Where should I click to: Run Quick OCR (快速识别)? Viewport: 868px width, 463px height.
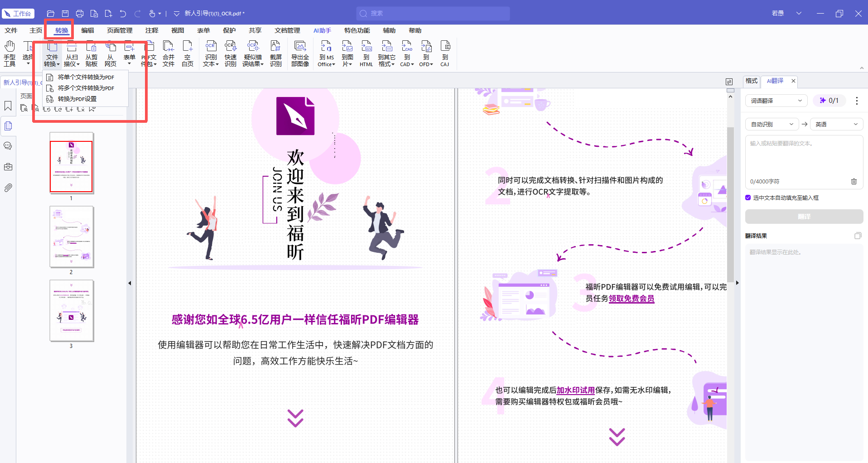[231, 53]
